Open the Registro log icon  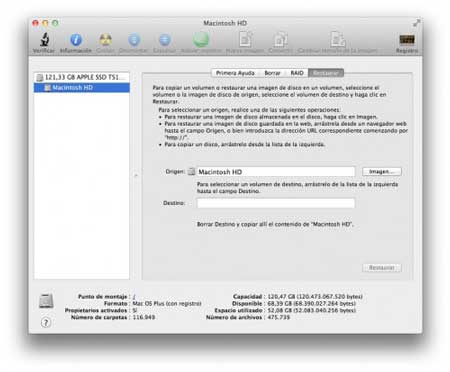pyautogui.click(x=407, y=40)
